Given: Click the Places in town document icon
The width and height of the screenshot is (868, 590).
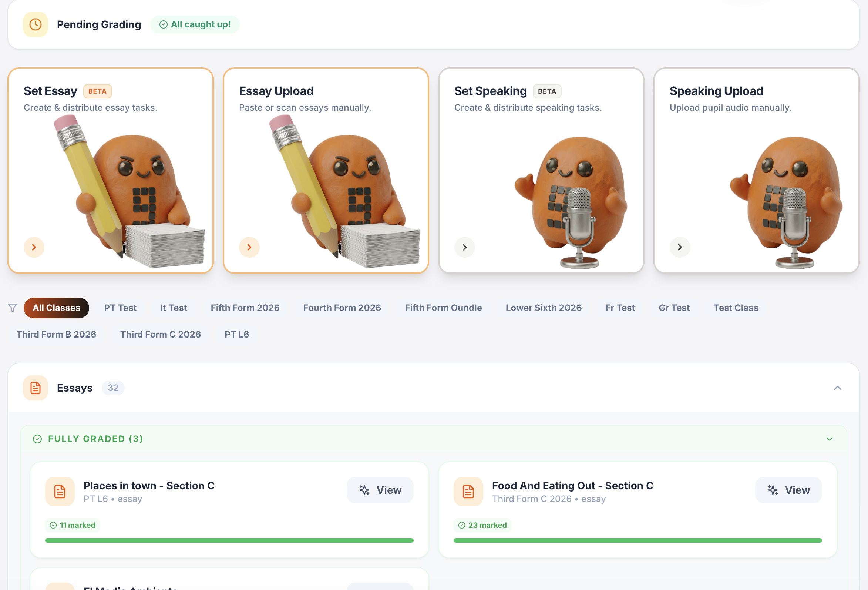Looking at the screenshot, I should point(60,492).
